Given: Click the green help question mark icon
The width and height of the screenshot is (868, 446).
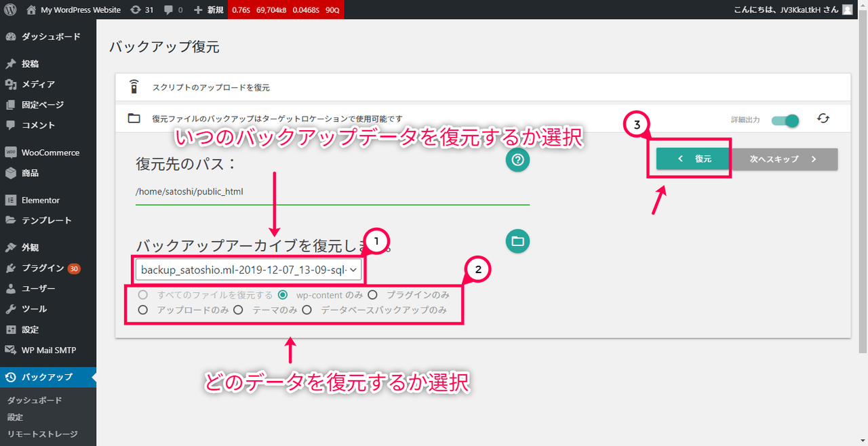Looking at the screenshot, I should pos(517,161).
